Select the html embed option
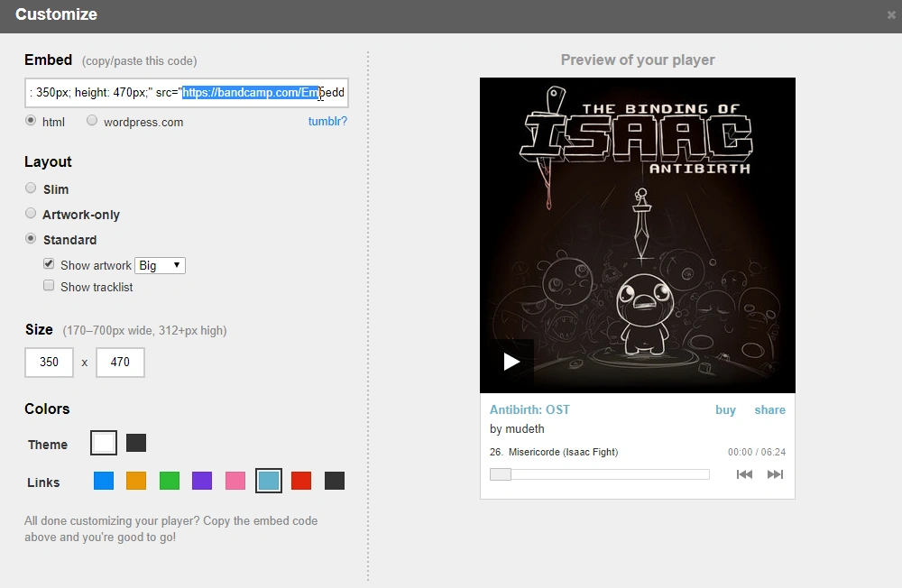The height and width of the screenshot is (588, 902). pos(31,120)
